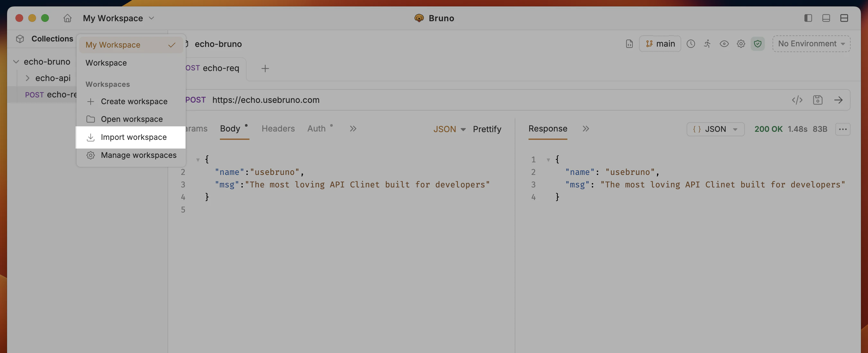Click Create workspace in the dropdown
The width and height of the screenshot is (868, 353).
pos(134,101)
